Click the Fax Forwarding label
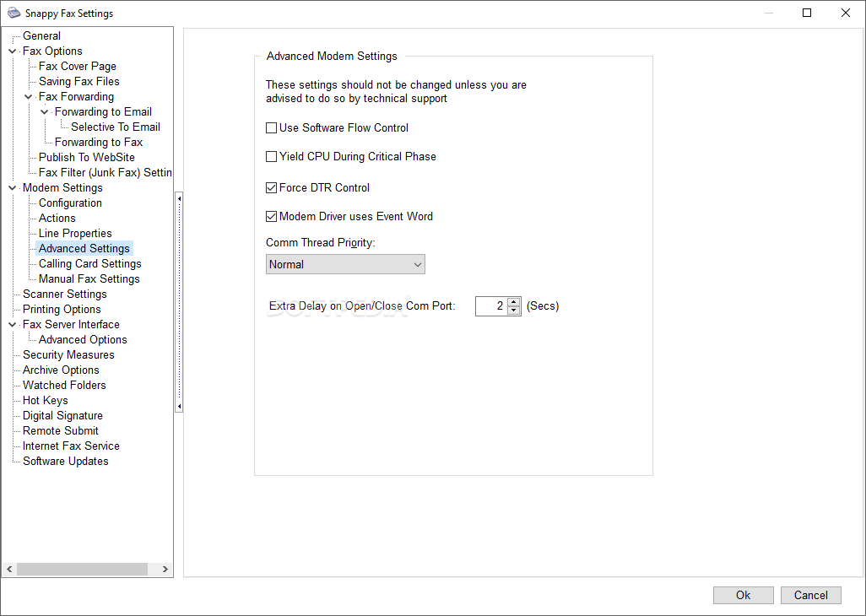The width and height of the screenshot is (866, 616). [76, 96]
